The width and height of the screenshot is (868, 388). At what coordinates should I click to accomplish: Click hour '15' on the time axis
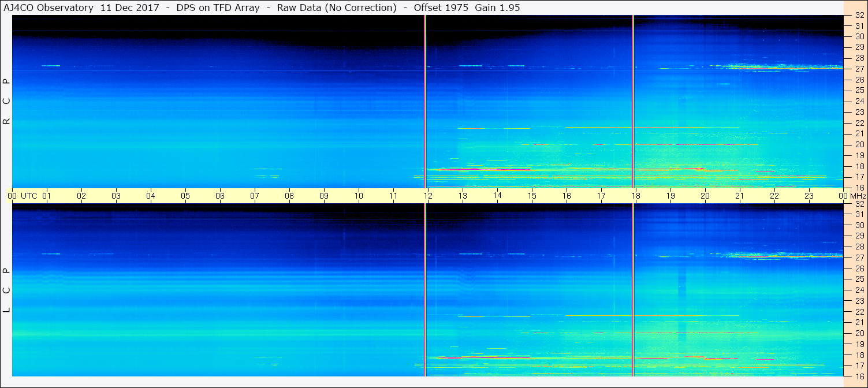click(532, 196)
